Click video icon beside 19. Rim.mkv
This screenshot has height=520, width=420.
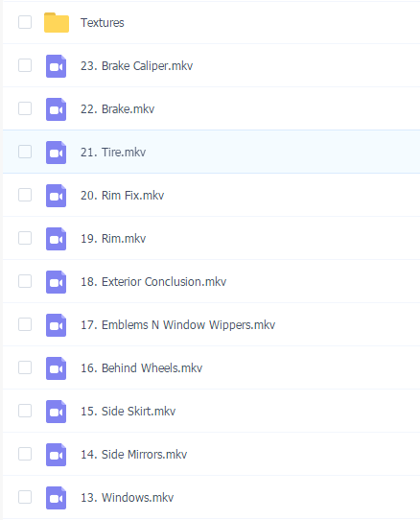click(x=56, y=239)
